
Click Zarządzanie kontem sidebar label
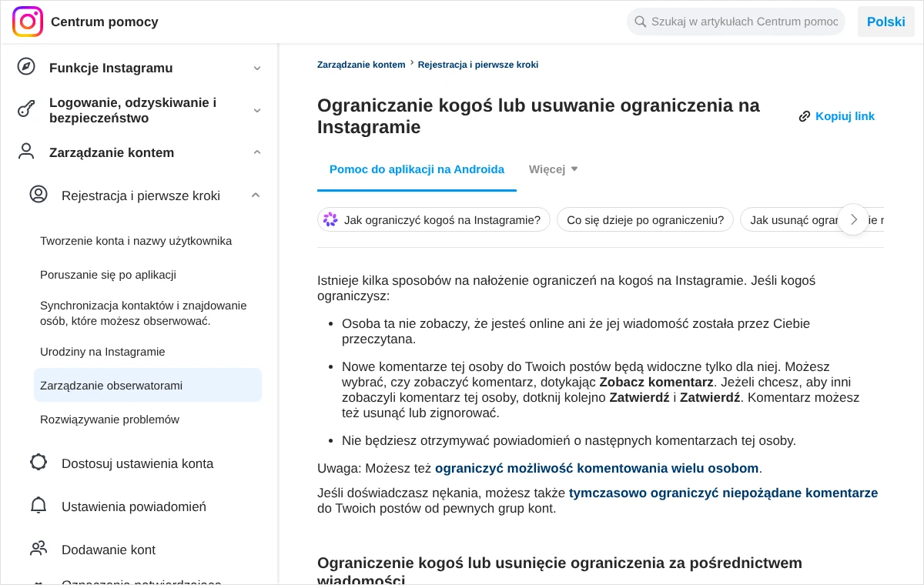(112, 152)
